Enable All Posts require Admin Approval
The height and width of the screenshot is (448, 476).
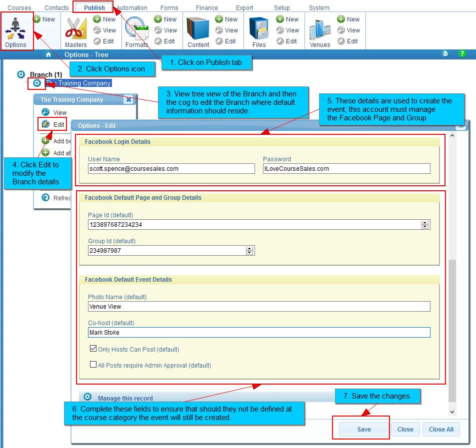tap(93, 365)
